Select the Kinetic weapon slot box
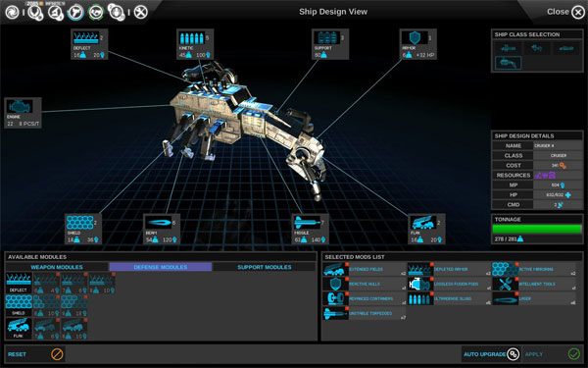This screenshot has width=588, height=368. 195,44
